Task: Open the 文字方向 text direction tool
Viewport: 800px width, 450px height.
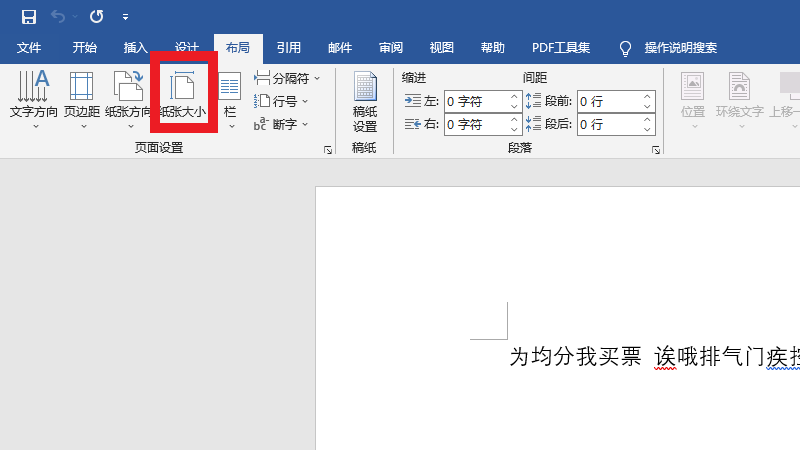Action: click(x=34, y=100)
